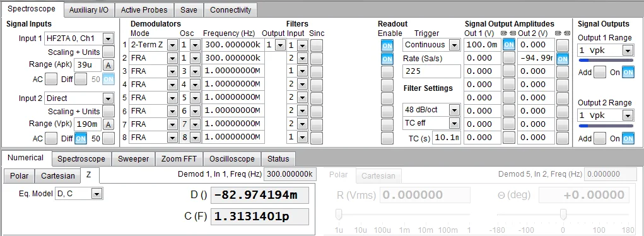Enable AC coupling on Input 2
644x236 pixels.
pos(50,139)
